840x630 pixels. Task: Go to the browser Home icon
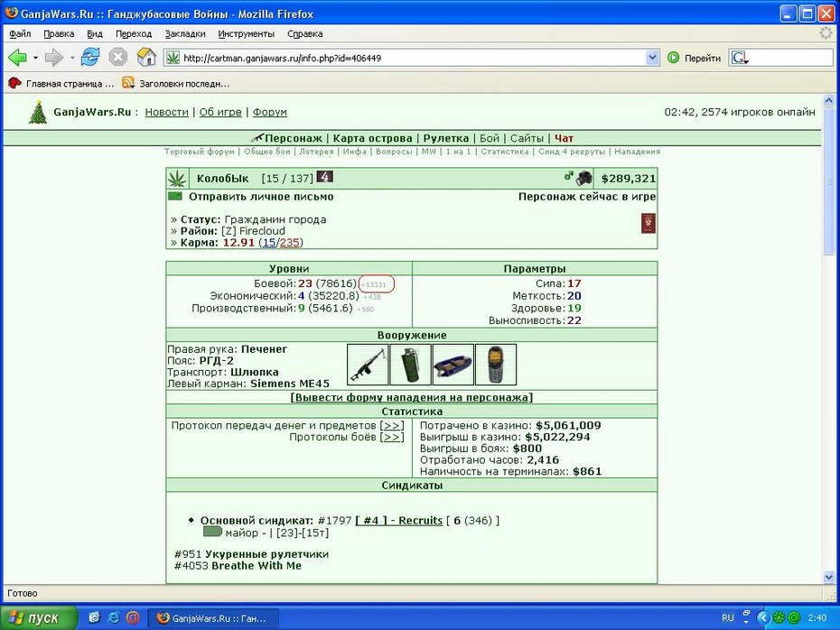(x=146, y=57)
